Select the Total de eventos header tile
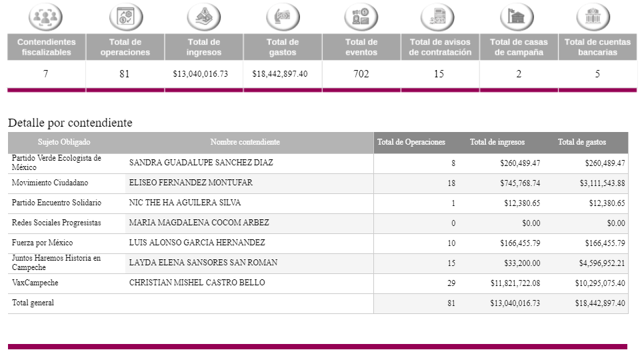Viewport: 644px width, 360px height. [x=361, y=47]
